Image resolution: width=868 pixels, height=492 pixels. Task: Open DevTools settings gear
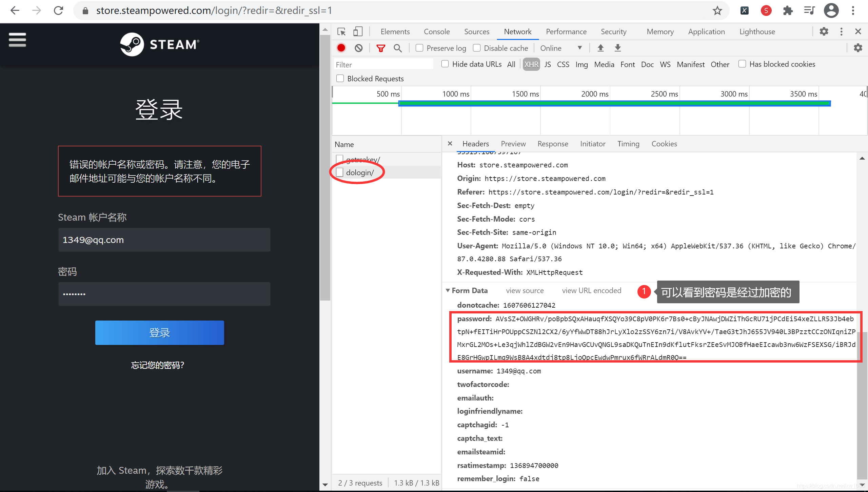point(824,32)
